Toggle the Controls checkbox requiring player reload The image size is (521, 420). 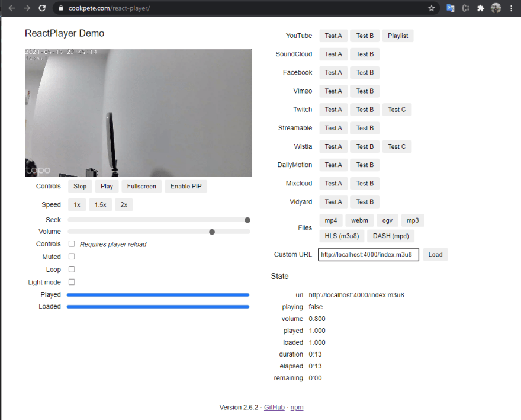72,243
